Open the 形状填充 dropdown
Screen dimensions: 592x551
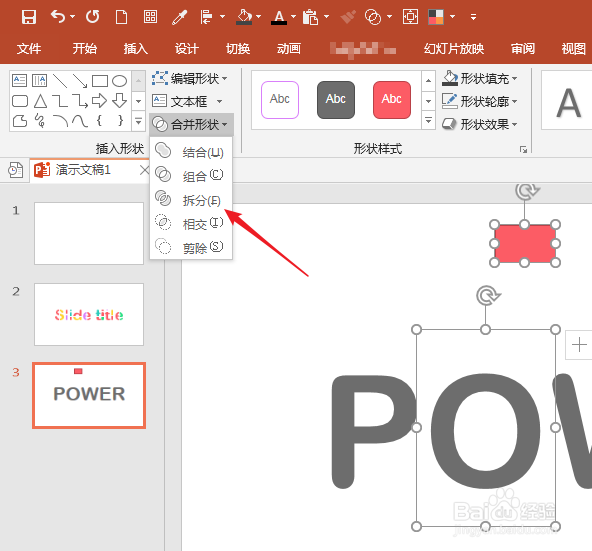click(x=479, y=79)
